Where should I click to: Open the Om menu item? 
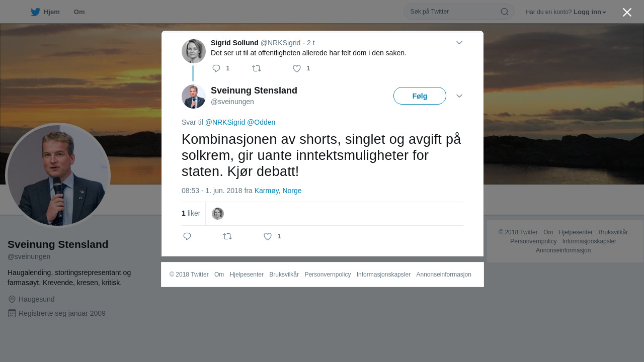click(79, 12)
